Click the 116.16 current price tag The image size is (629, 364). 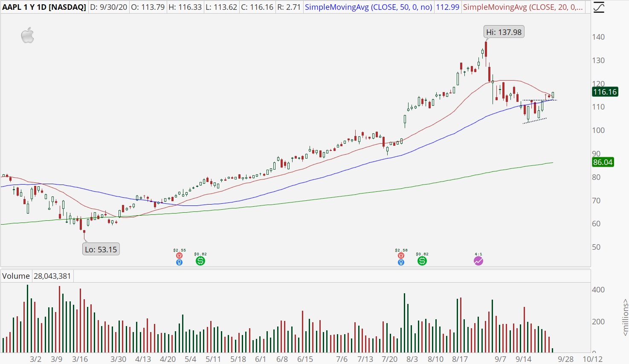pos(605,92)
